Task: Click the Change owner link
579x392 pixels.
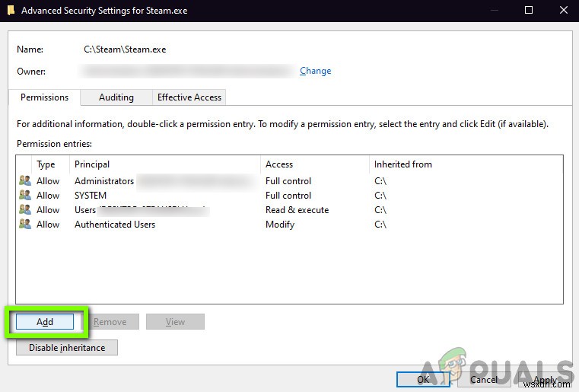Action: [x=315, y=71]
